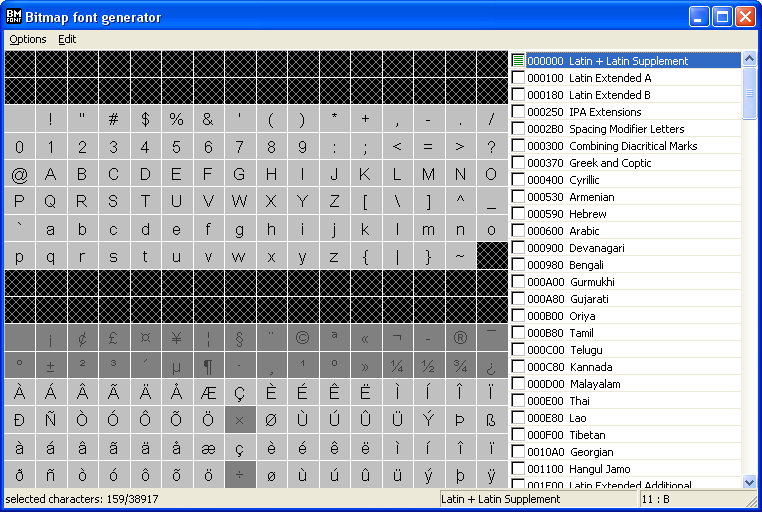Check the Greek and Coptic box
The width and height of the screenshot is (762, 512).
(518, 163)
